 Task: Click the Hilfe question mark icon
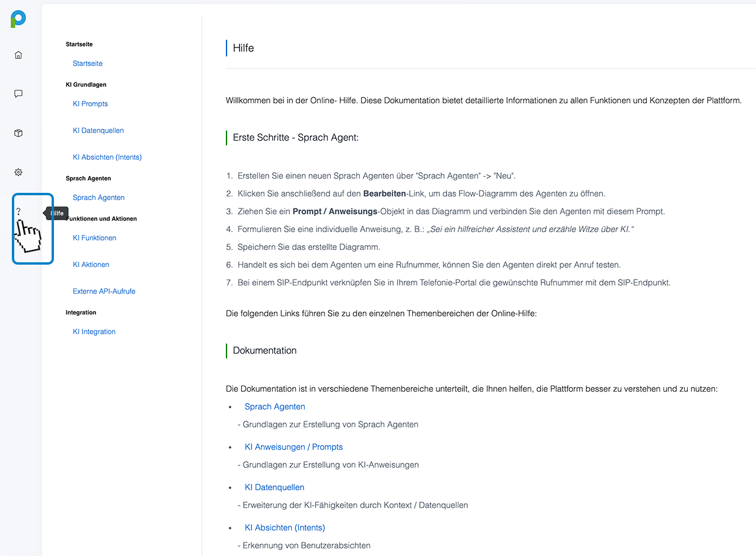(18, 212)
